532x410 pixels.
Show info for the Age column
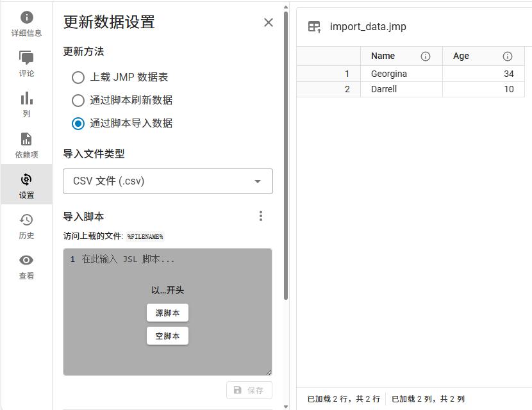507,56
